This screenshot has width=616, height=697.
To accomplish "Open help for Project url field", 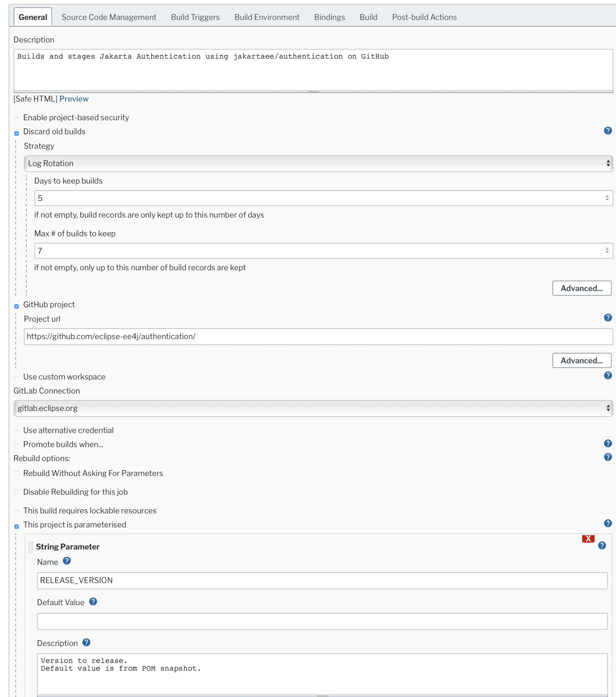I will click(608, 318).
